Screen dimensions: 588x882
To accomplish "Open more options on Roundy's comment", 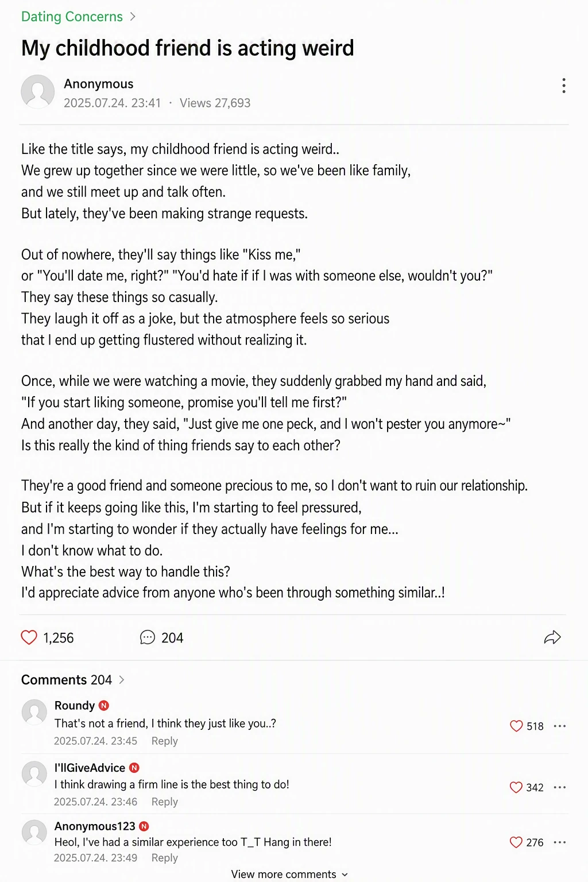I will pos(560,726).
